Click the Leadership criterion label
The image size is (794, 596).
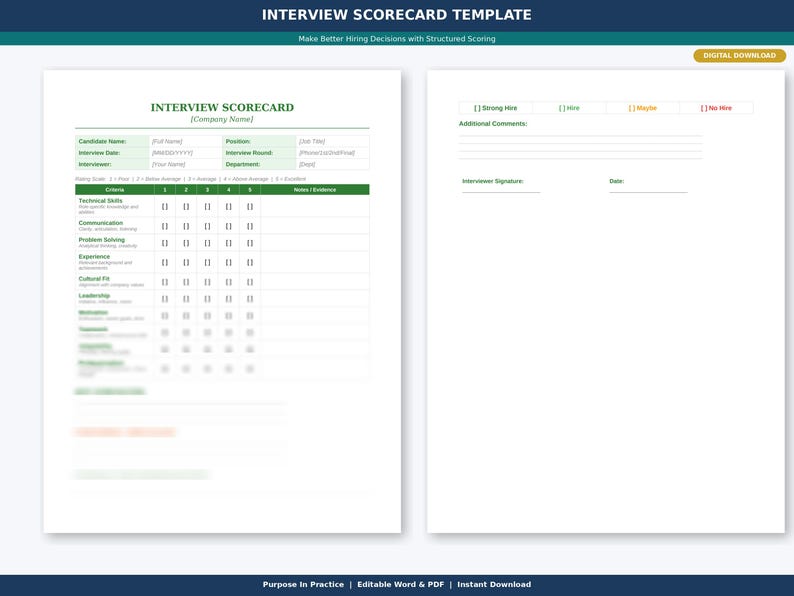(94, 296)
